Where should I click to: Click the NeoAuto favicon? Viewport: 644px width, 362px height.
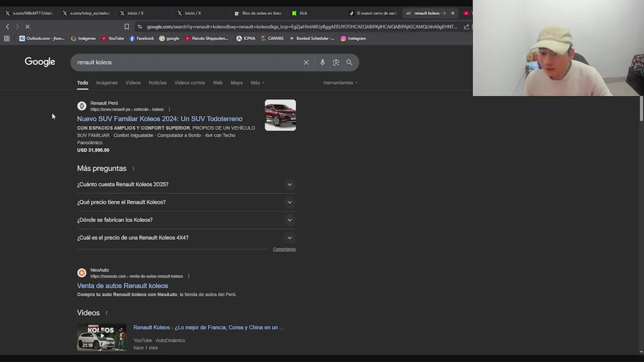(82, 273)
